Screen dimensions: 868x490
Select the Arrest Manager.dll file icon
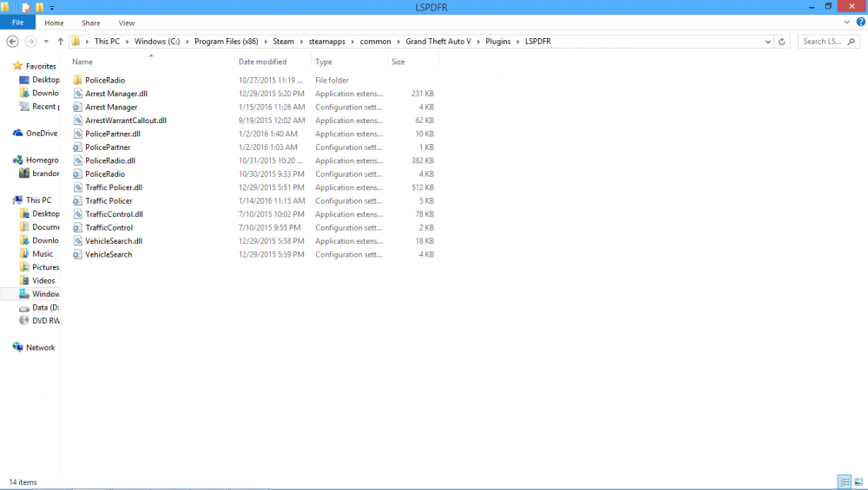77,94
